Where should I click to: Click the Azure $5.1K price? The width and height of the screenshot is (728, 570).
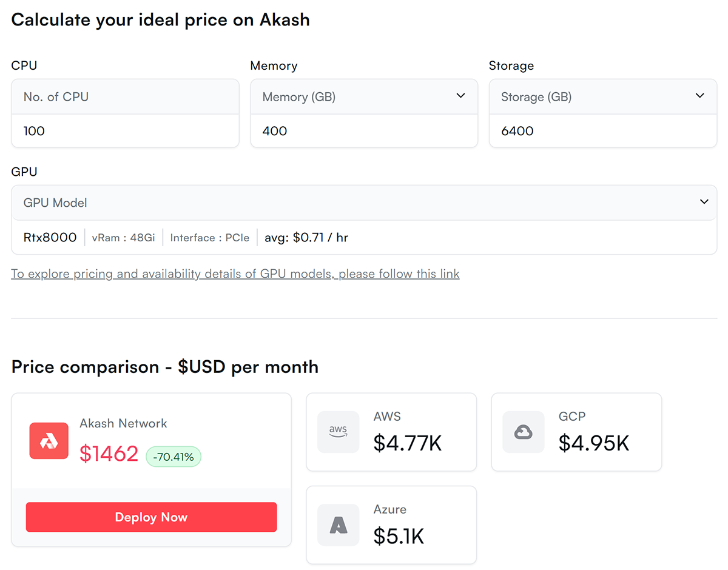pyautogui.click(x=399, y=536)
